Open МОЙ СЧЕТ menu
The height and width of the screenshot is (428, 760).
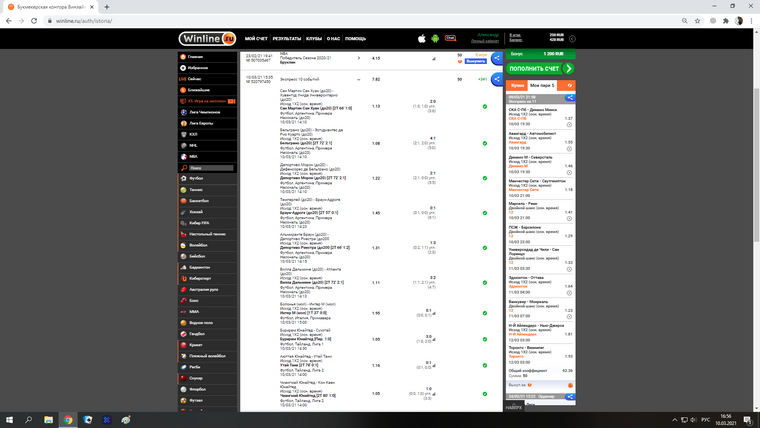pos(256,39)
